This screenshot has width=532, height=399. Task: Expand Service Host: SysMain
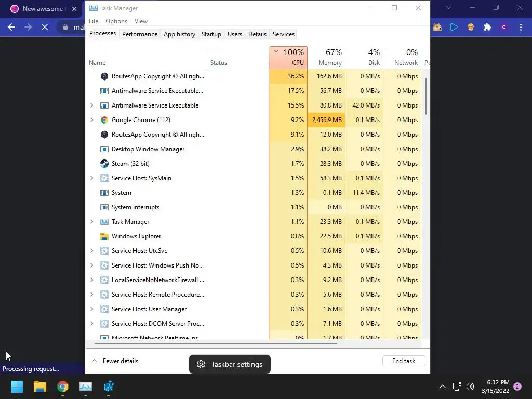point(91,178)
